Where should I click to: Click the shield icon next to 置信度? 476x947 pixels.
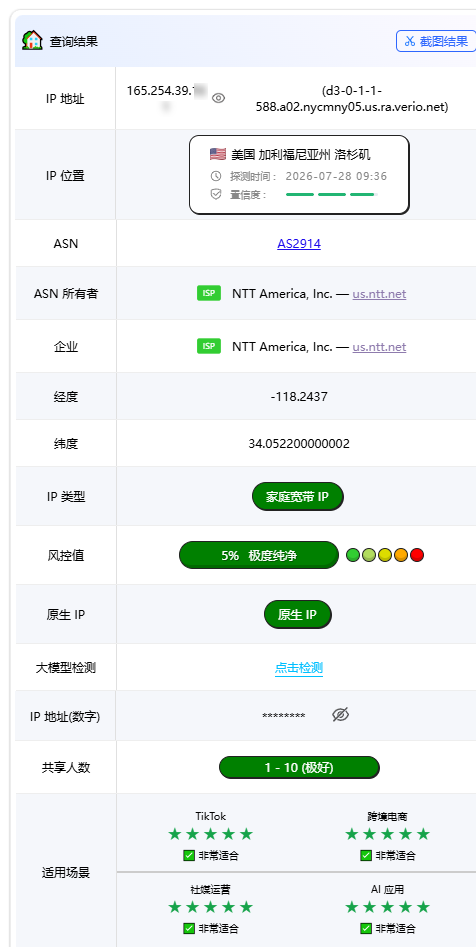[216, 194]
